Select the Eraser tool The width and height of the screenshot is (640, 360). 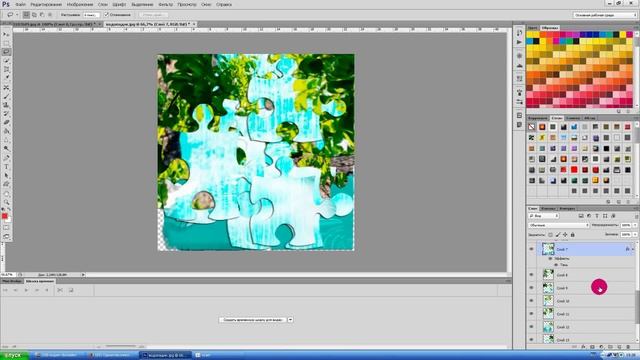coord(6,122)
